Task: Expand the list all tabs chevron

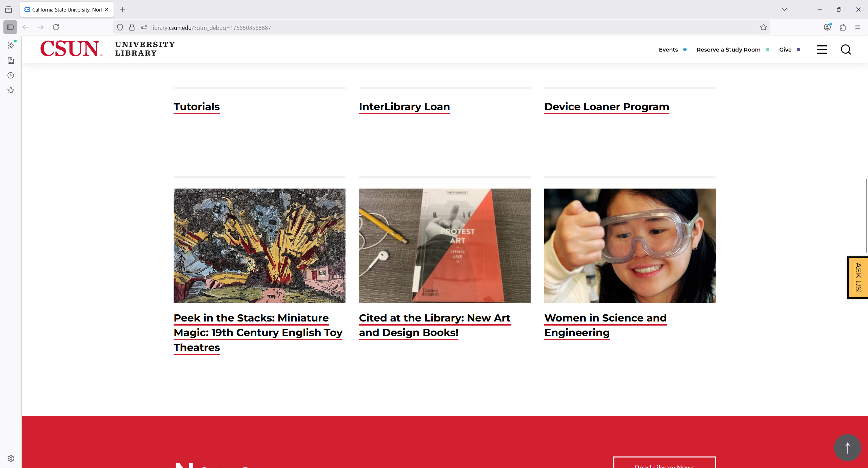Action: (784, 9)
